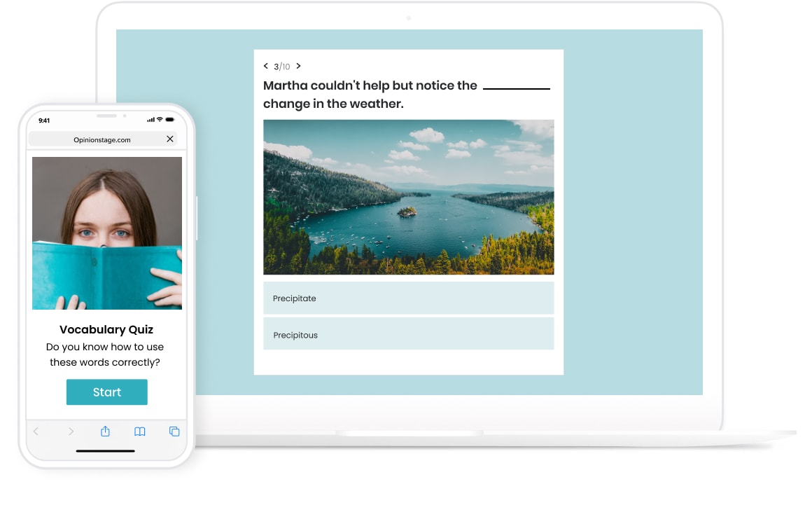Tap Safari back arrow on phone
The height and width of the screenshot is (531, 812).
[x=36, y=432]
